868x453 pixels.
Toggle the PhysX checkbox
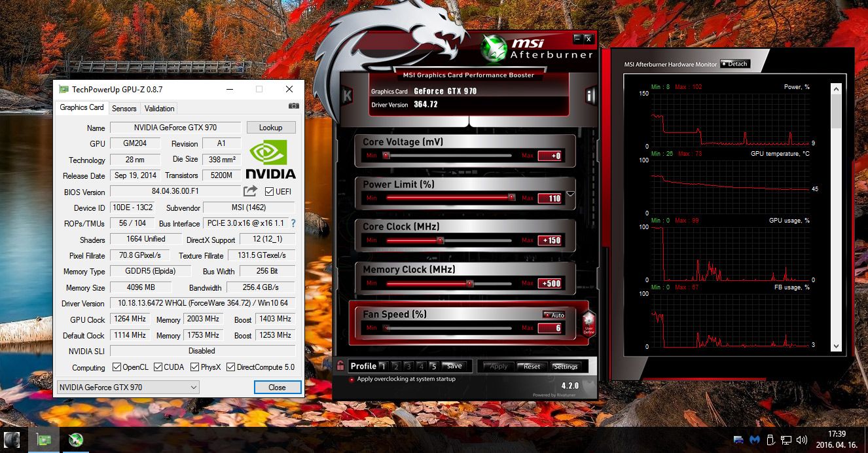point(194,367)
